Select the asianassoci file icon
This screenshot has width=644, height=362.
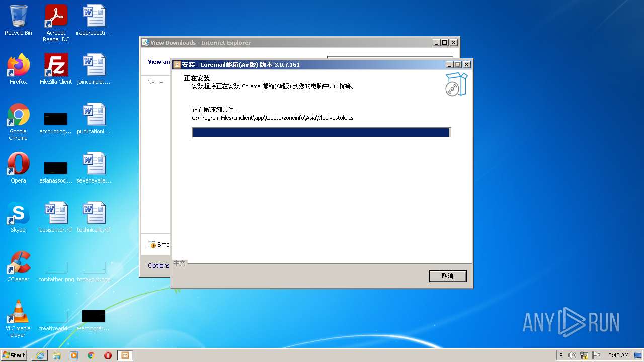56,172
